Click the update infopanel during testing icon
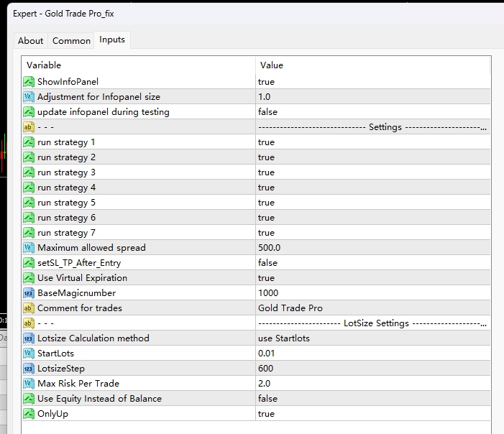This screenshot has width=504, height=434. click(29, 112)
